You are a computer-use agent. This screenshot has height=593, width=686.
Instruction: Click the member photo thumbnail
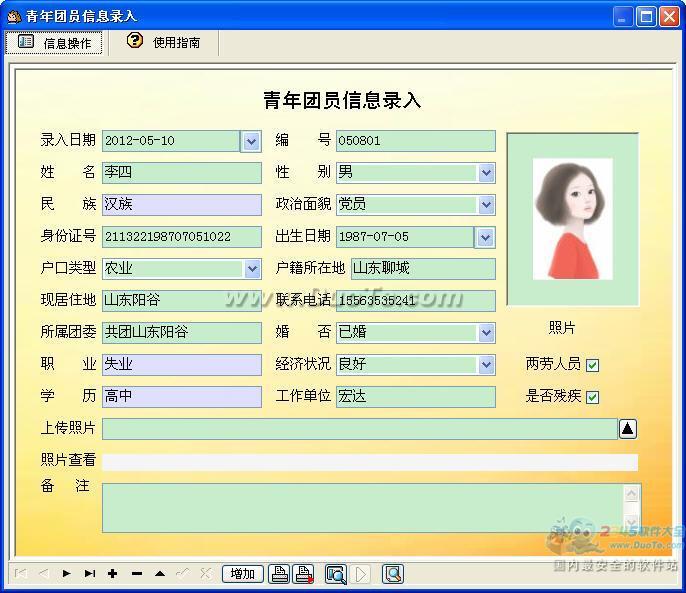click(572, 219)
